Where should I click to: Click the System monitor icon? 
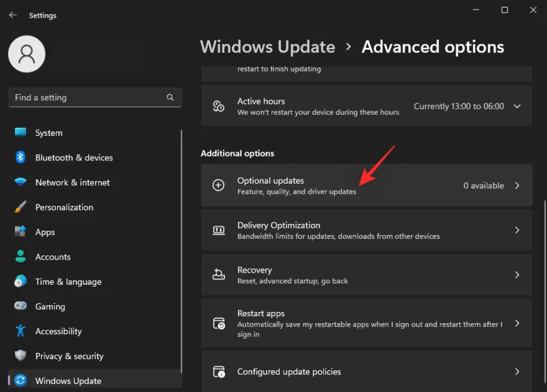[21, 132]
